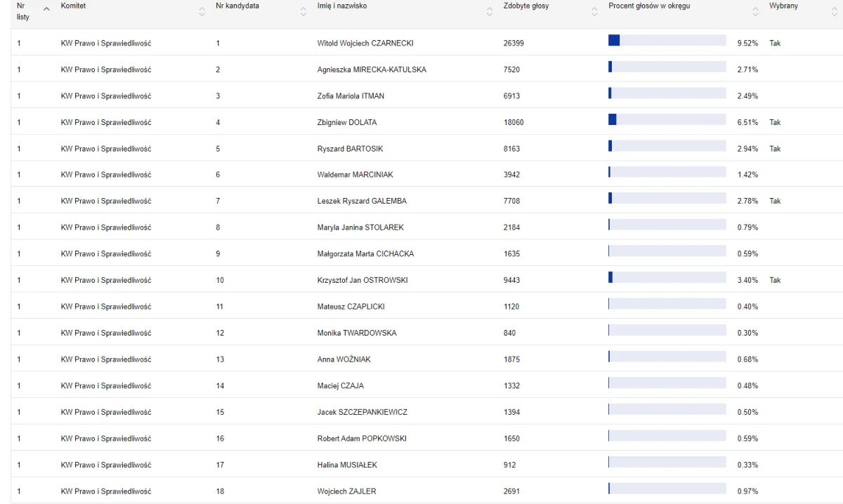Image resolution: width=843 pixels, height=504 pixels.
Task: Click the vote-share bar for Witold CZARNECKI
Action: (x=667, y=40)
